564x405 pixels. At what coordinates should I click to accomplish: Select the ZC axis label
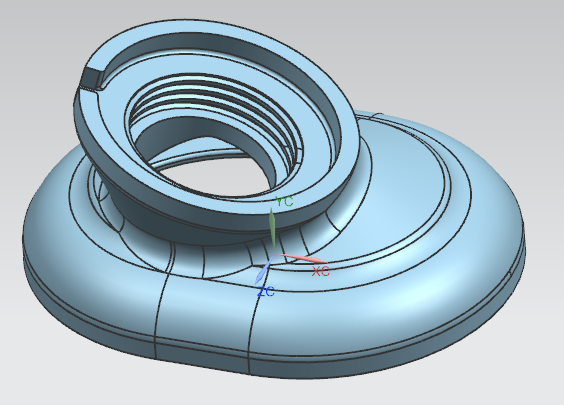pos(266,291)
